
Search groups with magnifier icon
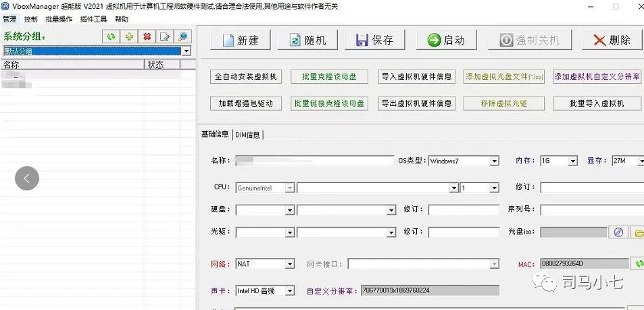[182, 36]
